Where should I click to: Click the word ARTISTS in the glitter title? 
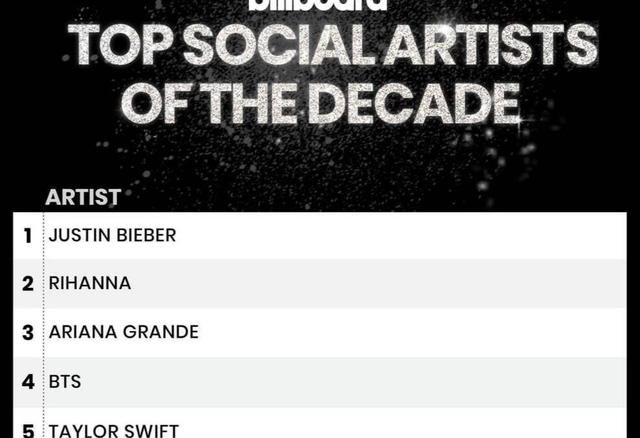489,44
